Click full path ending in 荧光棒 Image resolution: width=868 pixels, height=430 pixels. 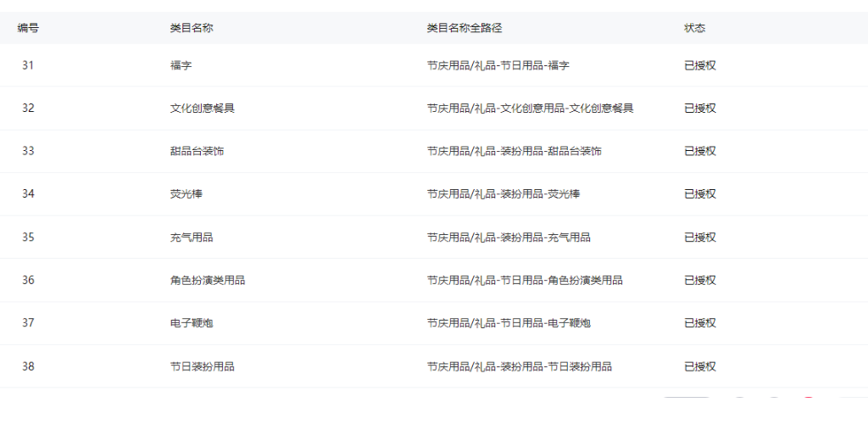pos(504,194)
